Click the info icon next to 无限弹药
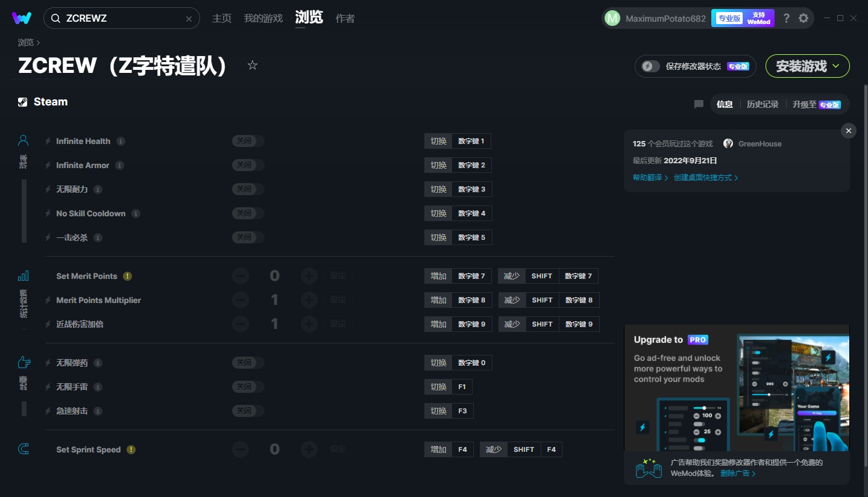 pyautogui.click(x=98, y=363)
